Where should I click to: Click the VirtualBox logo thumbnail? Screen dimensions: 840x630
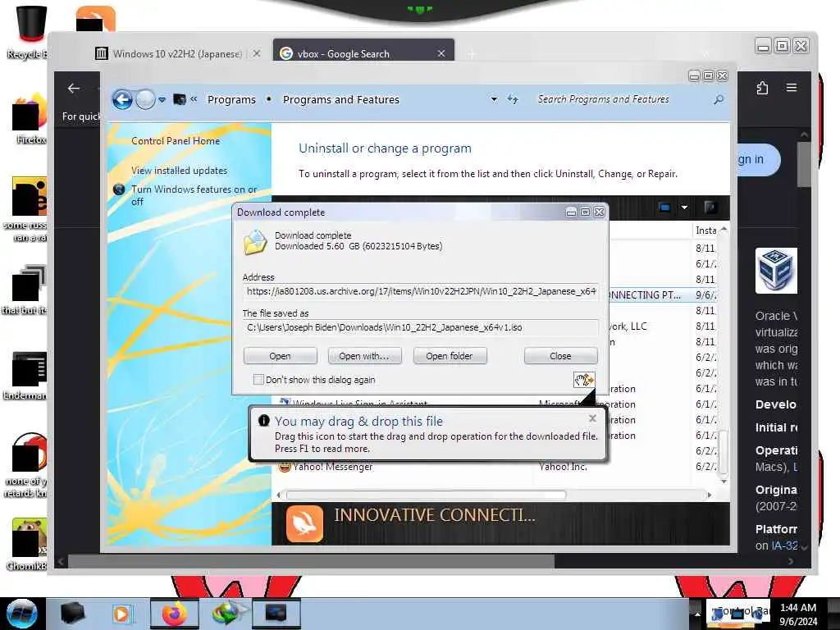pos(776,271)
